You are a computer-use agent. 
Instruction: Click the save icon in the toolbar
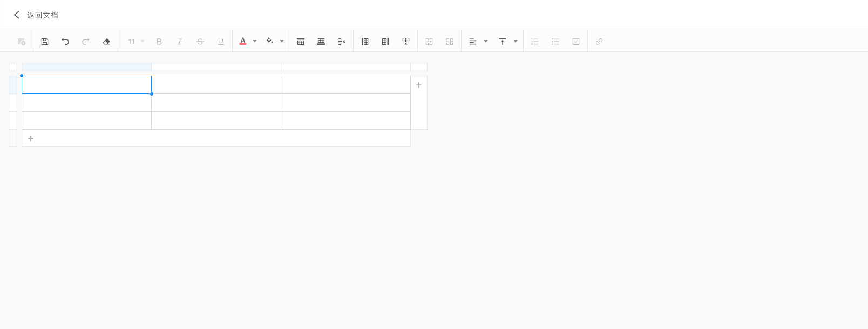pos(45,42)
